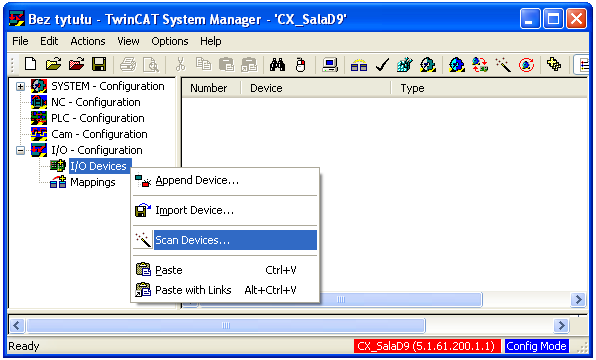The image size is (596, 360).
Task: Click the Print Preview toolbar icon
Action: coord(151,64)
